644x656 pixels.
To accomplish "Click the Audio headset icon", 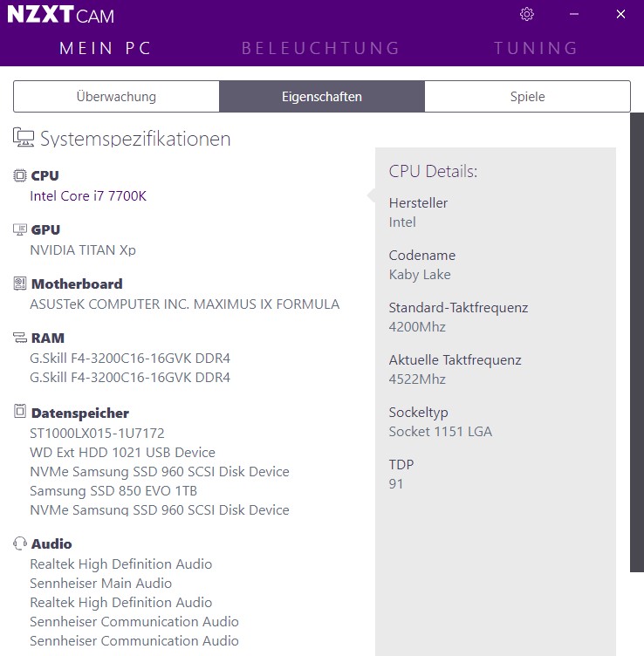I will pos(20,543).
